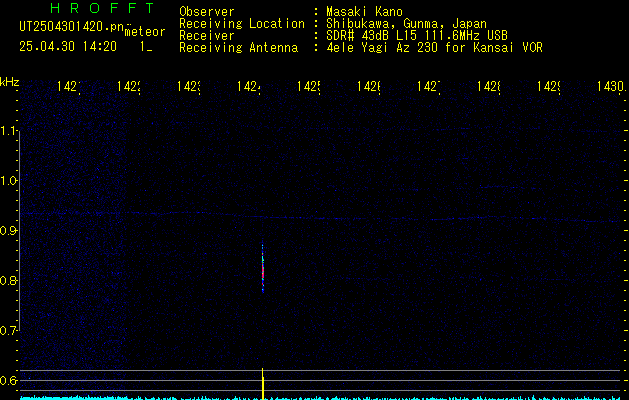Click the meteor count '1_' value

coord(146,47)
